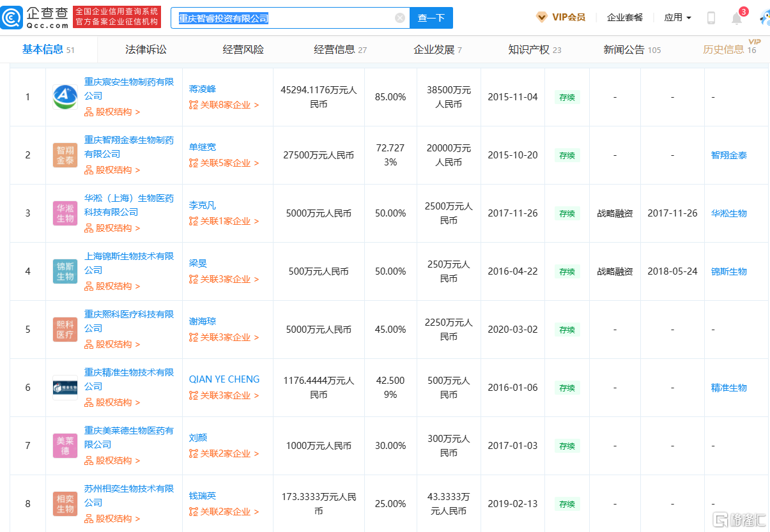Image resolution: width=770 pixels, height=532 pixels.
Task: Open 苏州相奕生物技术有限公司 company page
Action: (x=129, y=496)
